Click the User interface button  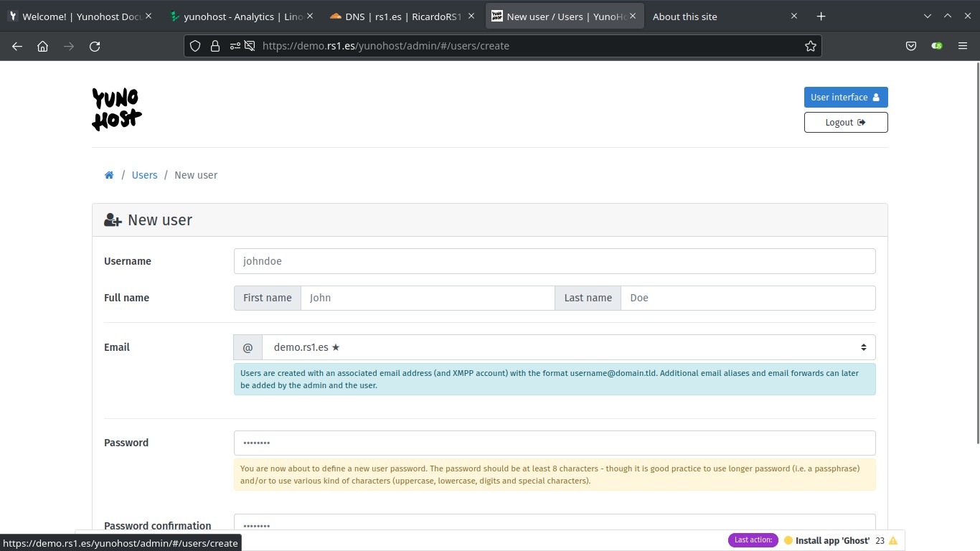[845, 98]
